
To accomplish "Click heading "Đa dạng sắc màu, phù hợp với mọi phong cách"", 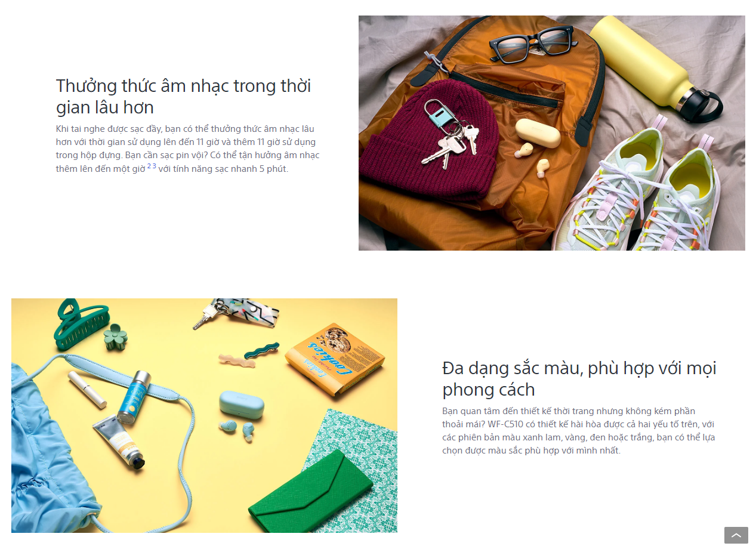I will pyautogui.click(x=579, y=378).
